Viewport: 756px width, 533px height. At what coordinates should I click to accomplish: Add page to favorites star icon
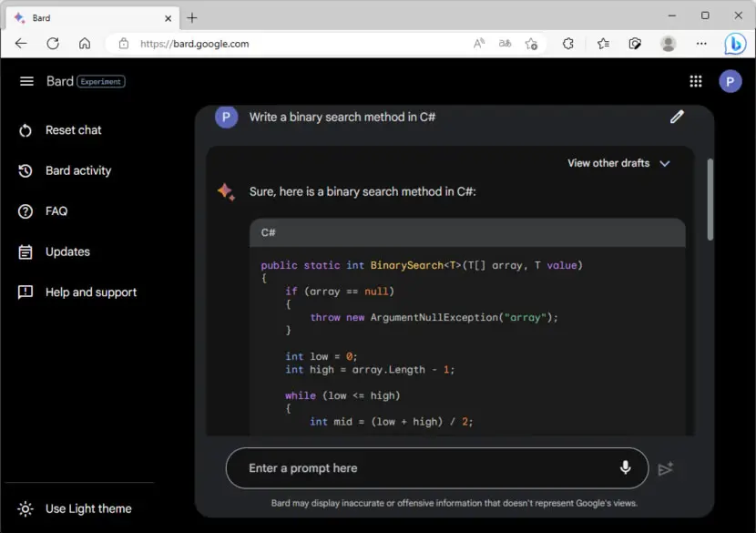tap(531, 44)
